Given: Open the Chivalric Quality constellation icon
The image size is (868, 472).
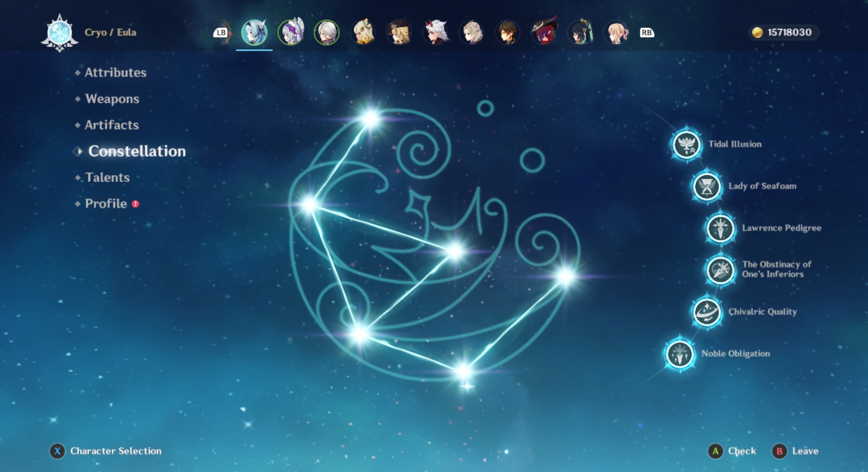Looking at the screenshot, I should pos(707,312).
